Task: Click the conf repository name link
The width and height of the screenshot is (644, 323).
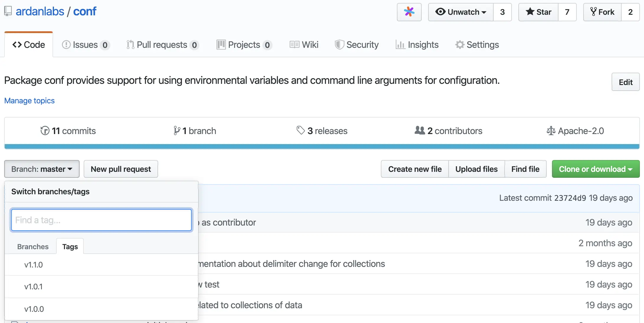Action: (x=85, y=11)
